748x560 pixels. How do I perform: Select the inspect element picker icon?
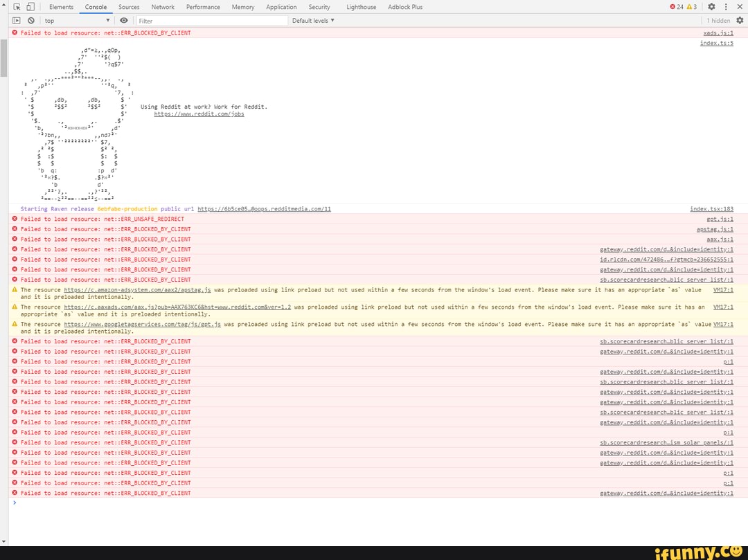click(17, 7)
